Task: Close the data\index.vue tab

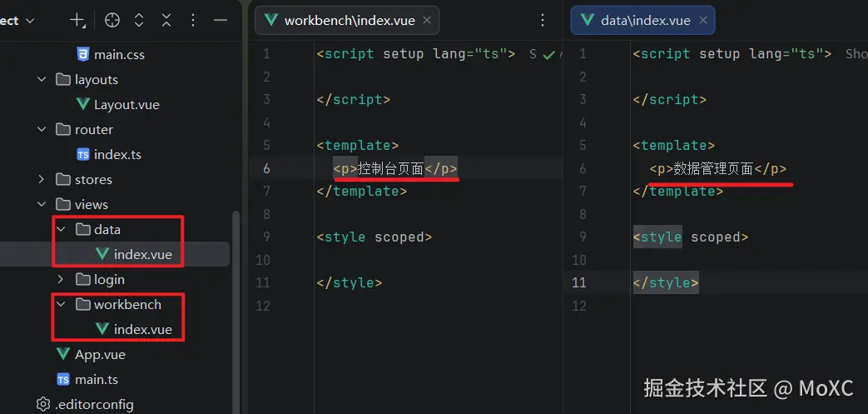Action: point(703,21)
